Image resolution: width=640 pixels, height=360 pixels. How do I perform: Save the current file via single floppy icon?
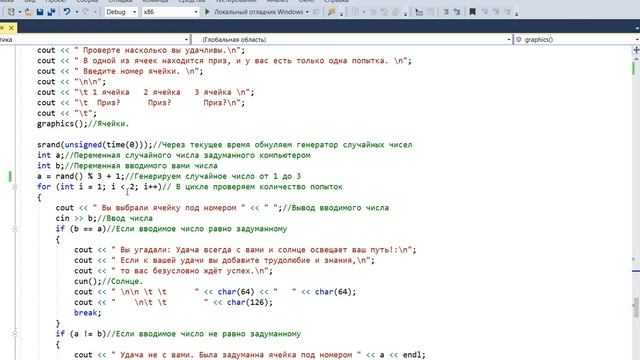tap(40, 12)
